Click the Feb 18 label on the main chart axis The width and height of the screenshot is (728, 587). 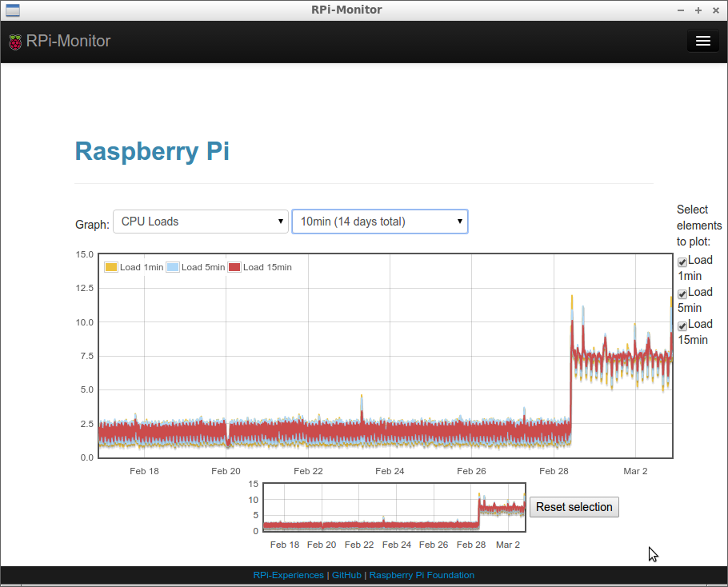[144, 472]
